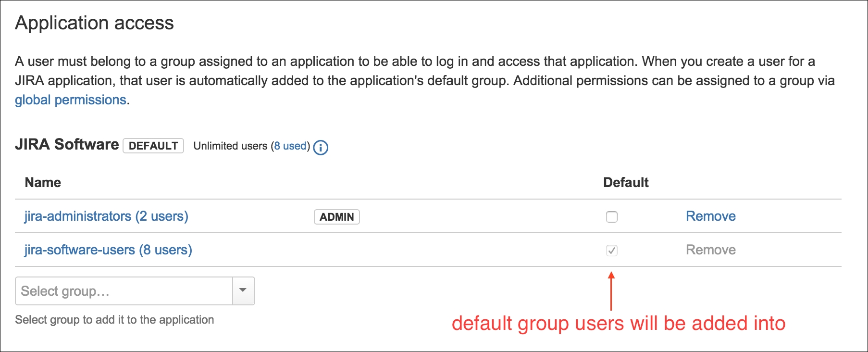Select the Application access page title

[x=94, y=23]
